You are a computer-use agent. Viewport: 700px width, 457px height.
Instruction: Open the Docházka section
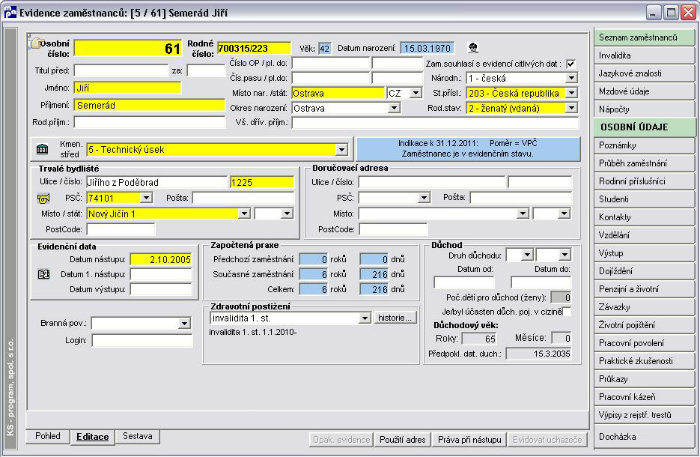(x=644, y=436)
